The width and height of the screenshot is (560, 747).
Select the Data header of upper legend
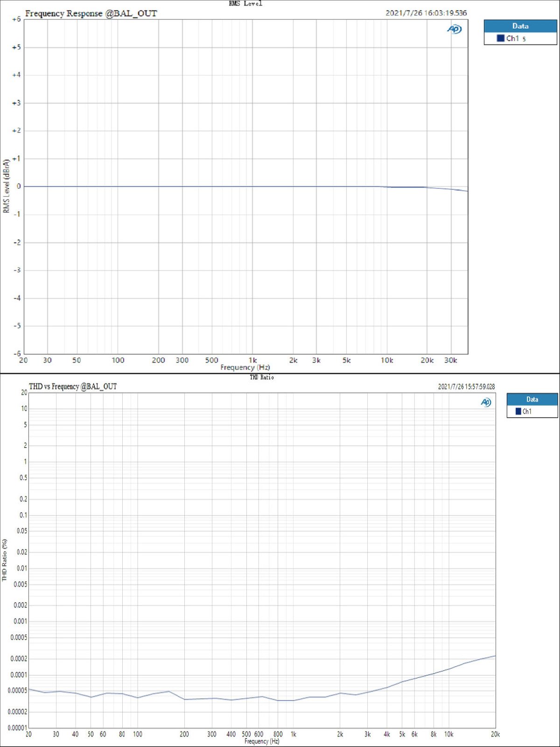(x=520, y=26)
